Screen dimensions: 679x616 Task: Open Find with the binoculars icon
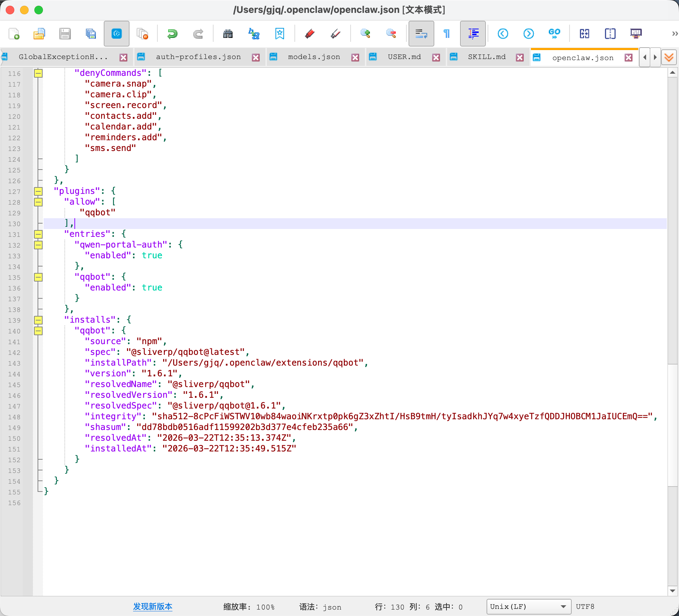pos(228,34)
